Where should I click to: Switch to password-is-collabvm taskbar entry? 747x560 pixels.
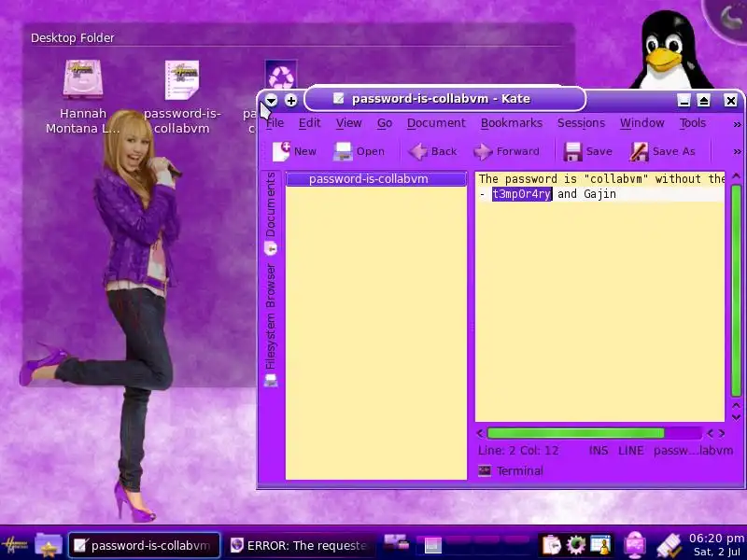(145, 545)
